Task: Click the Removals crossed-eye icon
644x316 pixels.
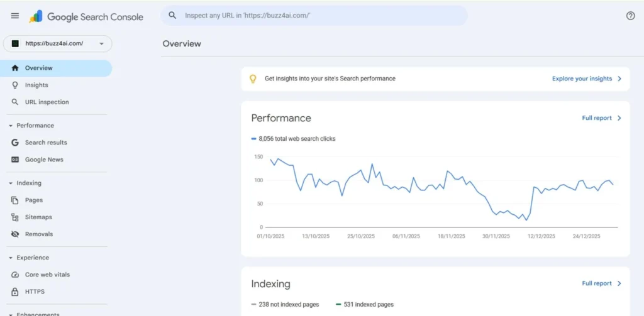Action: coord(15,234)
